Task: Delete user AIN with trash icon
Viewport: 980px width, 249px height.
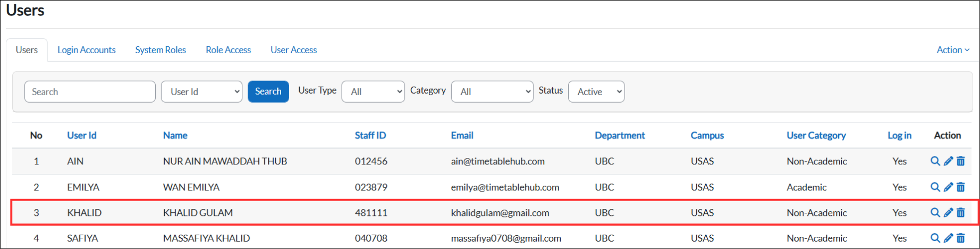Action: pyautogui.click(x=961, y=161)
